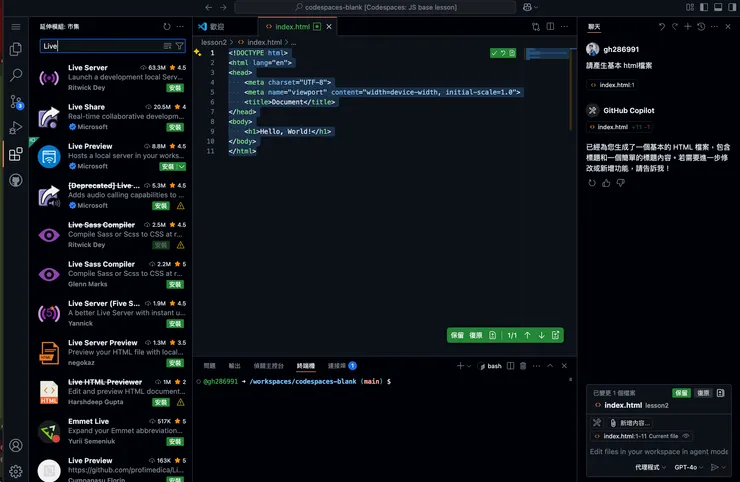The height and width of the screenshot is (482, 740).
Task: Click 復原 in chat changed files box
Action: point(703,393)
